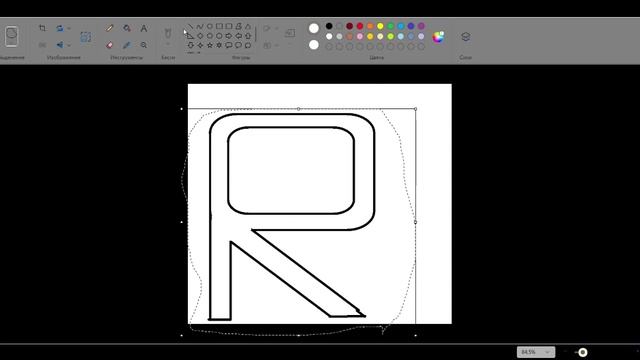
Task: Select the Magnifier tool
Action: click(x=144, y=45)
